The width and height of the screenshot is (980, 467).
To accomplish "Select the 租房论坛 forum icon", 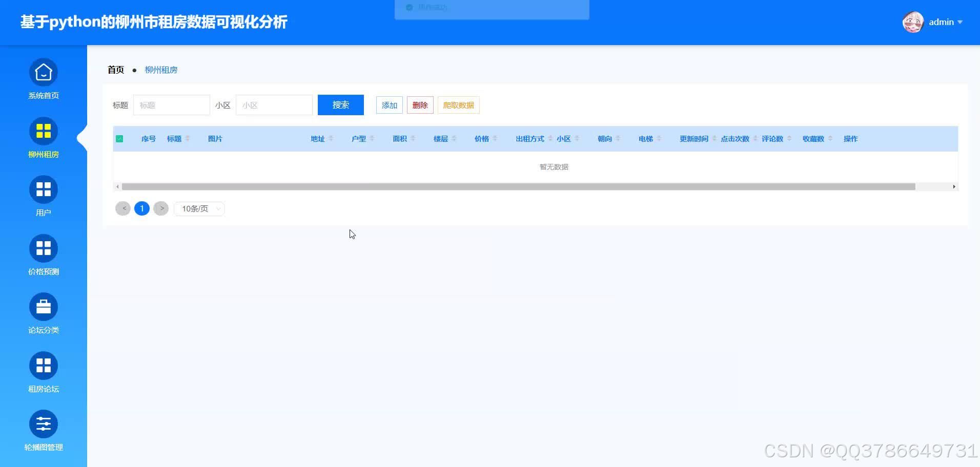I will (x=43, y=365).
